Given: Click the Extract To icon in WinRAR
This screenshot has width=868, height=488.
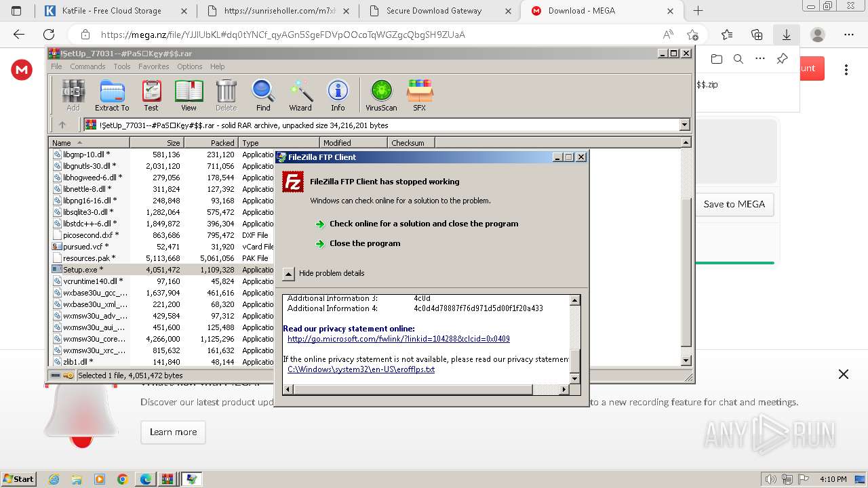Looking at the screenshot, I should tap(112, 96).
